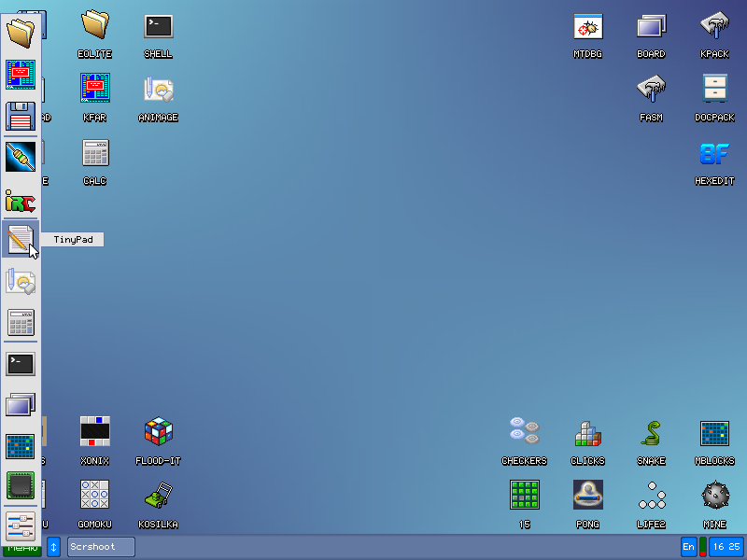This screenshot has width=747, height=560.
Task: Switch the keyboard layout via En indicator
Action: coord(688,547)
